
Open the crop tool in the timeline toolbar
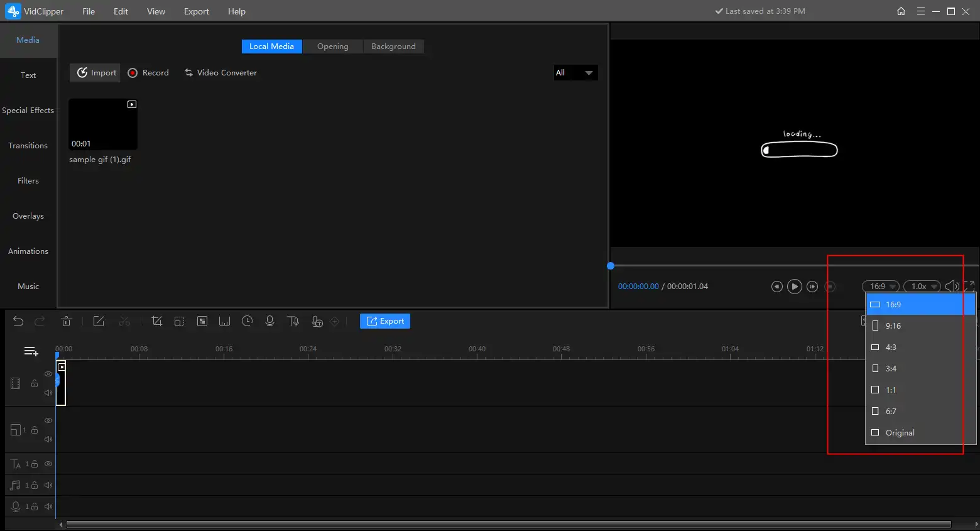point(157,321)
